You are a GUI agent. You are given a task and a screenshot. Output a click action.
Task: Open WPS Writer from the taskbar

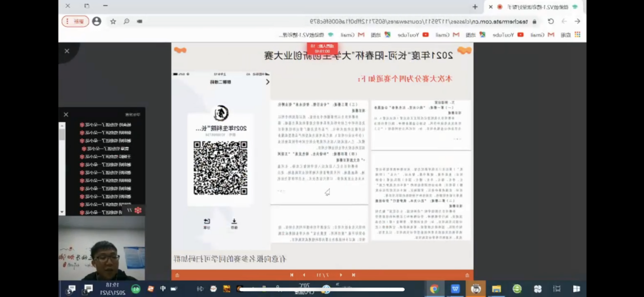456,289
